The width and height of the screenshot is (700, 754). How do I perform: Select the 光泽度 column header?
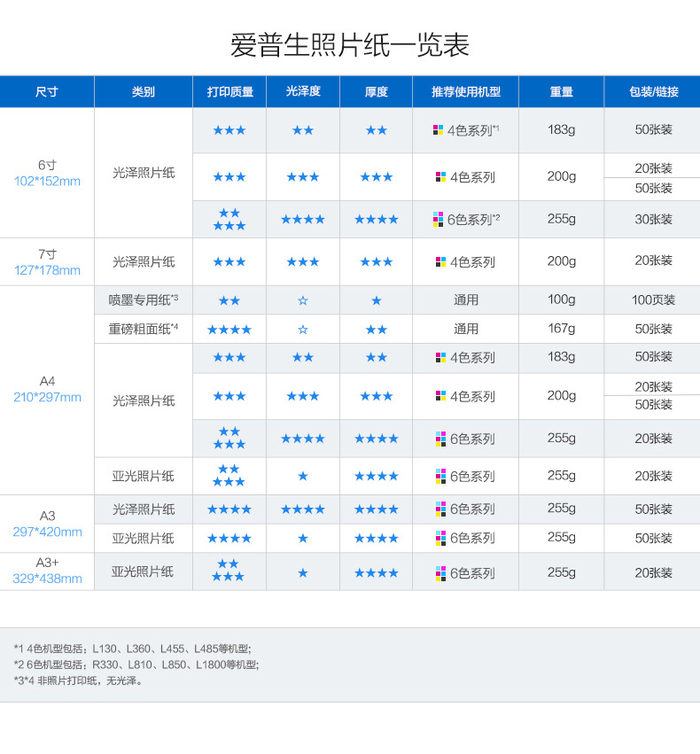[303, 91]
